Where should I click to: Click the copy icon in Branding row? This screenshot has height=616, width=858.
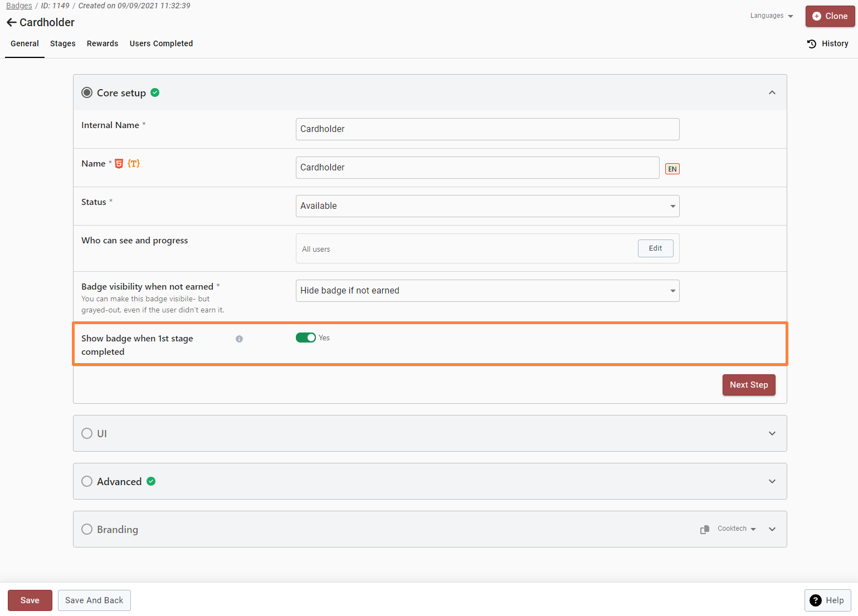[x=705, y=529]
